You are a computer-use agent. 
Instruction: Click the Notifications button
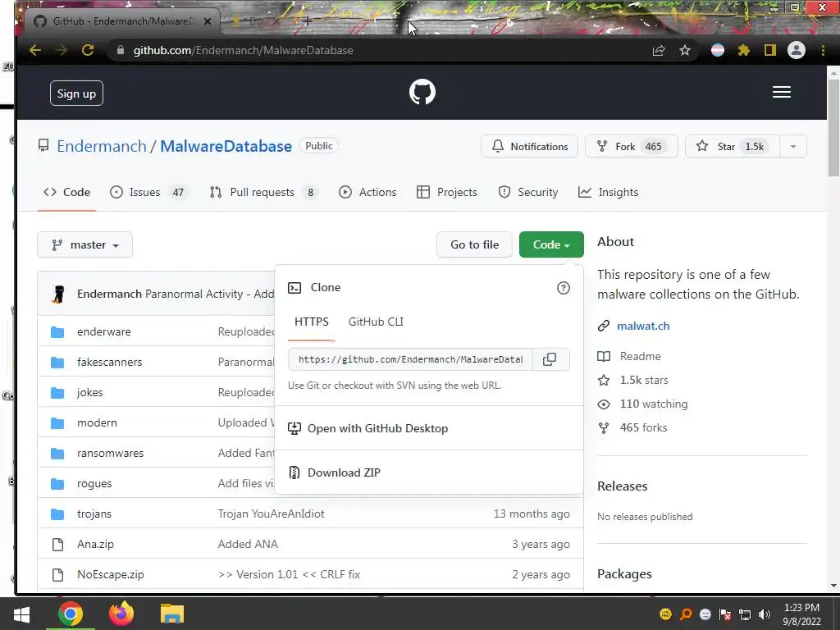coord(529,146)
